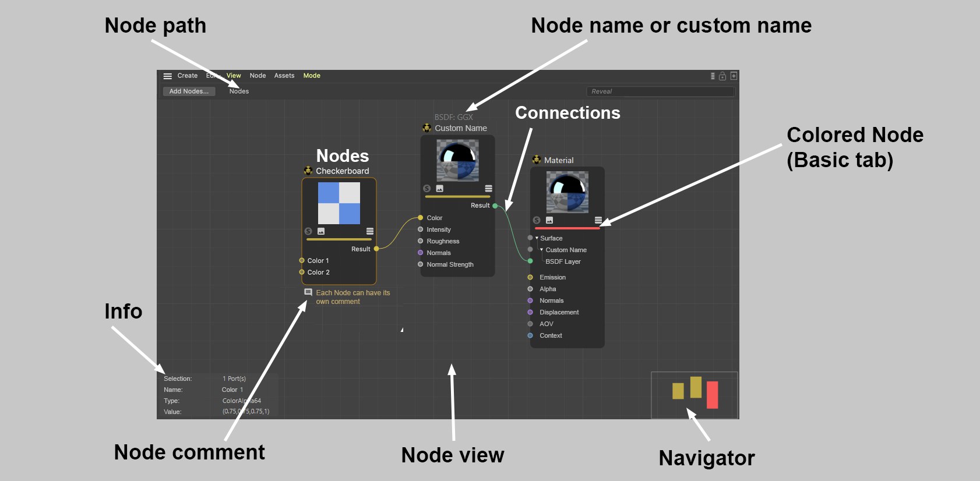Click the Intensity input port

[421, 229]
